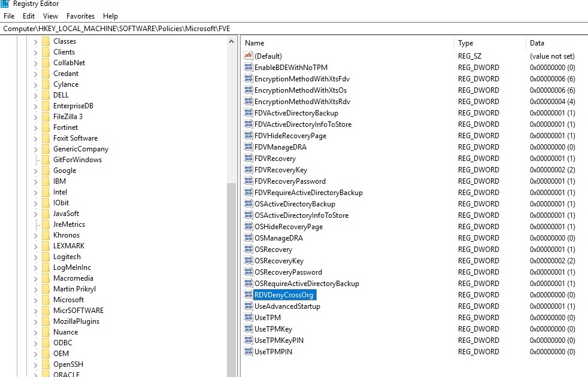Click the UseTPM value icon
This screenshot has width=588, height=377.
(248, 317)
